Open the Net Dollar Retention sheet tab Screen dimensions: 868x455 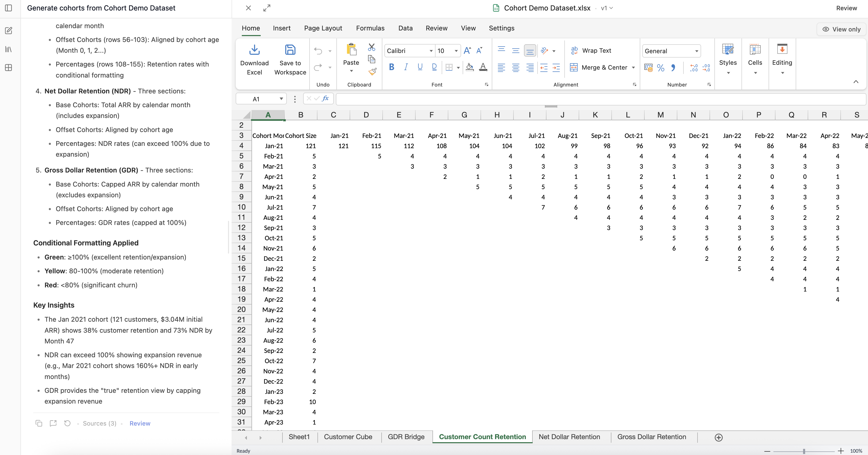569,437
